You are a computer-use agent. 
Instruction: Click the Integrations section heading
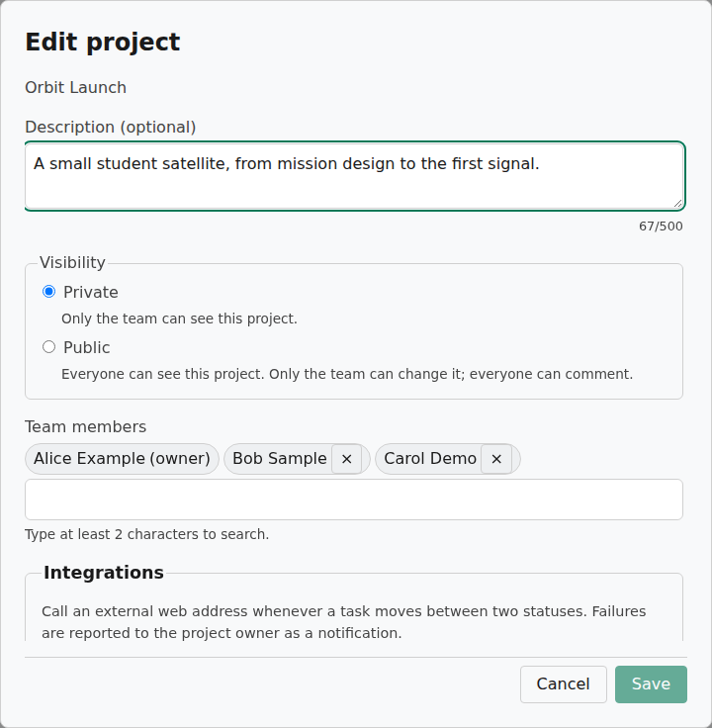point(104,573)
